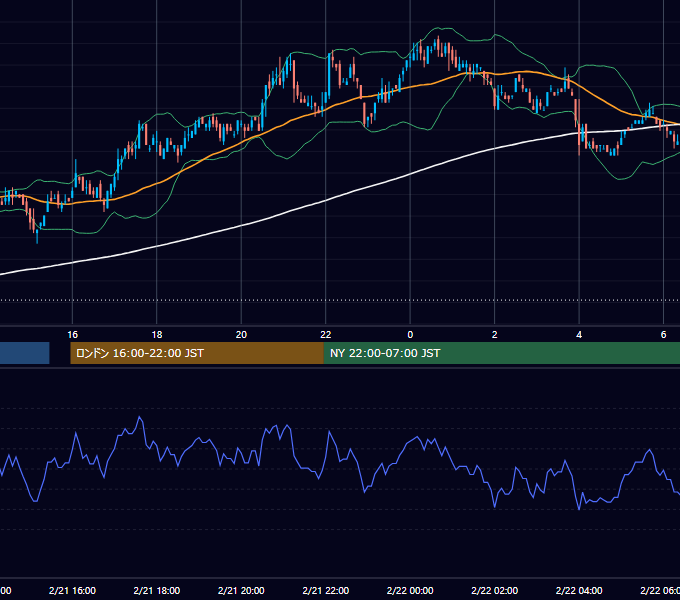Click the 2/21 16:00 date label

click(x=72, y=590)
